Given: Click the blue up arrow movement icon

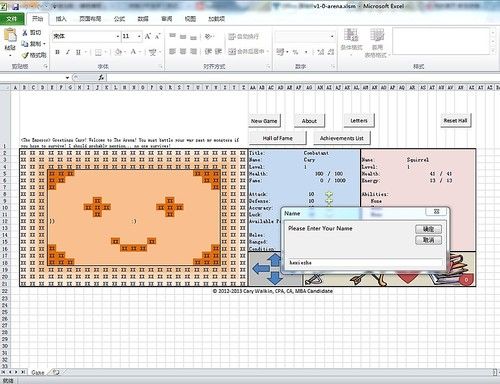Looking at the screenshot, I should tap(275, 260).
